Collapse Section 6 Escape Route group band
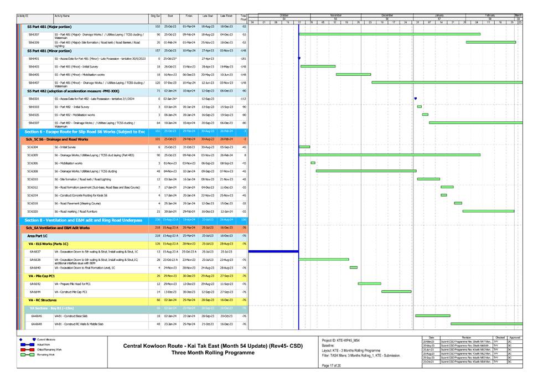This screenshot has width=554, height=392. [83, 132]
